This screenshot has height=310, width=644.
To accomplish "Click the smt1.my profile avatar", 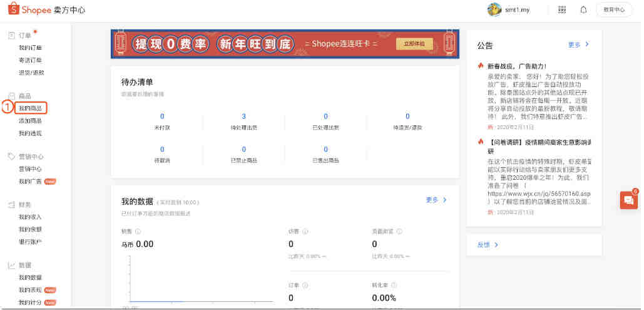I will pos(494,9).
